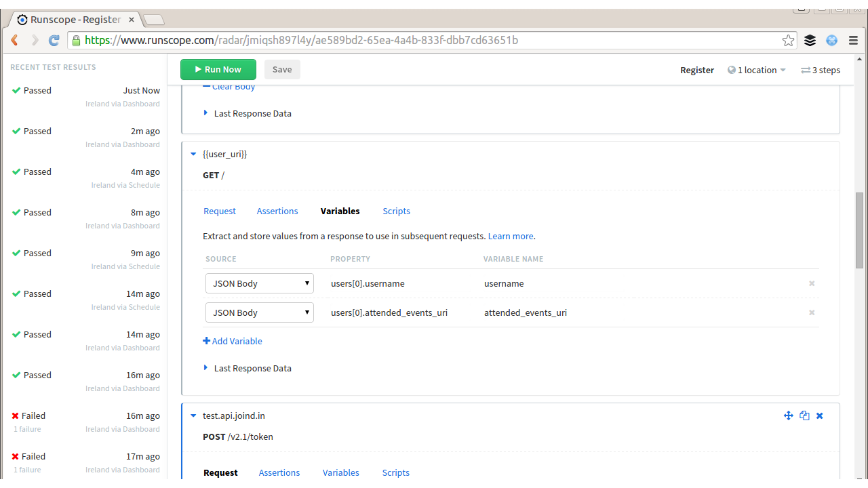This screenshot has width=868, height=488.
Task: Click the move icon on the test.api.joind.in step
Action: pos(788,415)
